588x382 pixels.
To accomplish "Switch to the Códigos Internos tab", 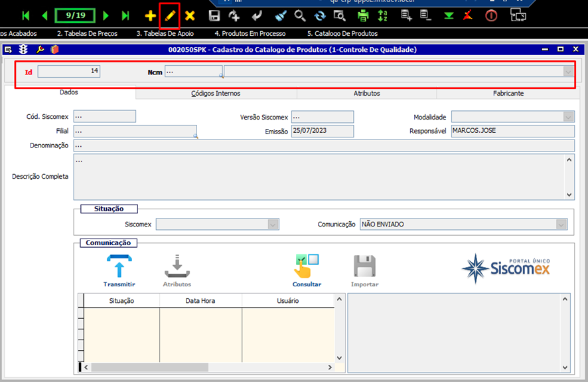I will 216,94.
